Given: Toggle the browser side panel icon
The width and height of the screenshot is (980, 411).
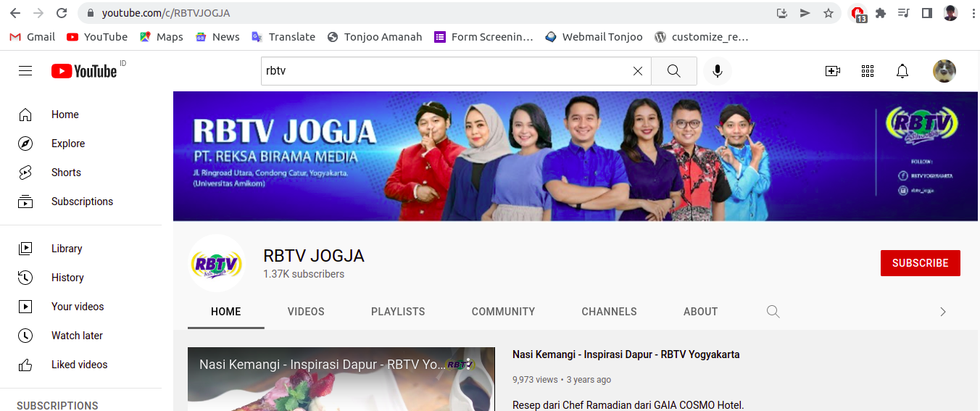Looking at the screenshot, I should click(926, 13).
